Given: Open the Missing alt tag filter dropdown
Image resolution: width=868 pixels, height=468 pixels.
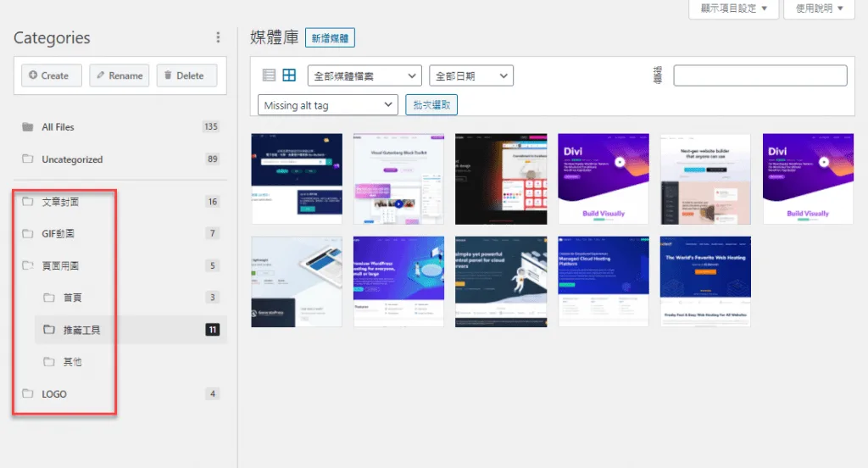Looking at the screenshot, I should pyautogui.click(x=328, y=104).
